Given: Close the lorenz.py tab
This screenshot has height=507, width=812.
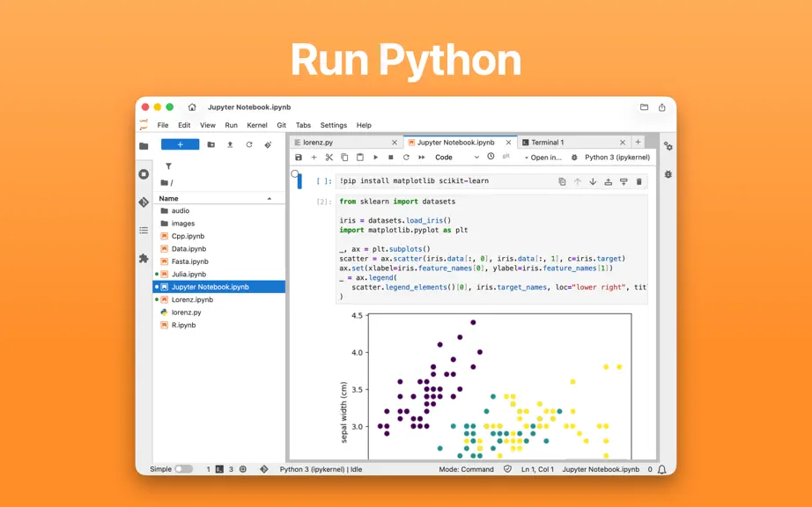Looking at the screenshot, I should tap(395, 143).
